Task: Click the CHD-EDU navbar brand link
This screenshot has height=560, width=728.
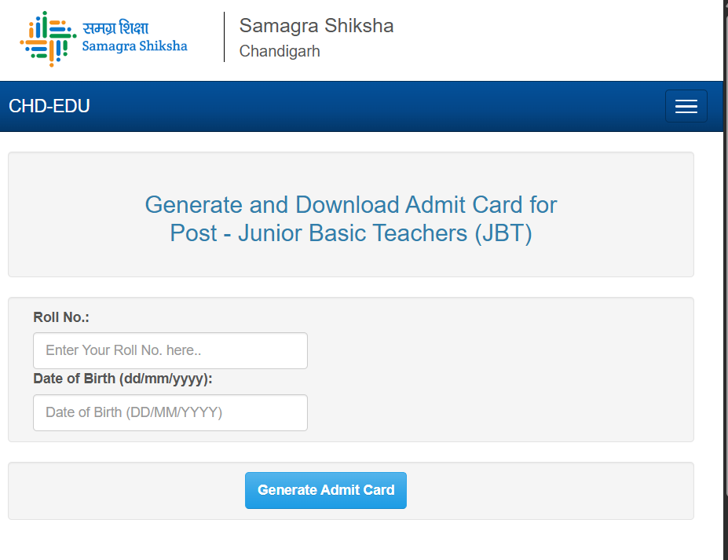Action: tap(49, 106)
